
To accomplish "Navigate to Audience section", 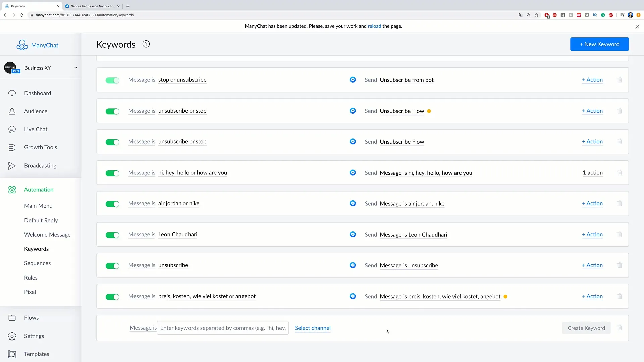I will [x=35, y=111].
